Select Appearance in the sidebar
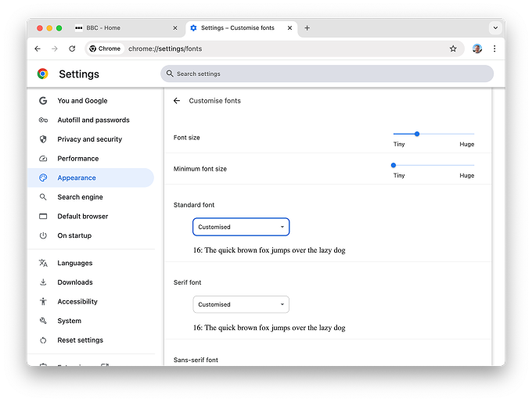The image size is (532, 402). click(x=91, y=178)
